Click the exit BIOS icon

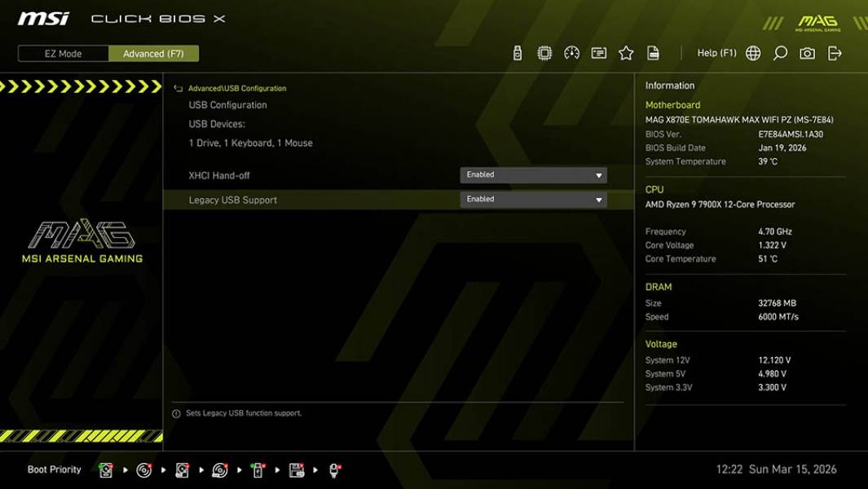834,52
